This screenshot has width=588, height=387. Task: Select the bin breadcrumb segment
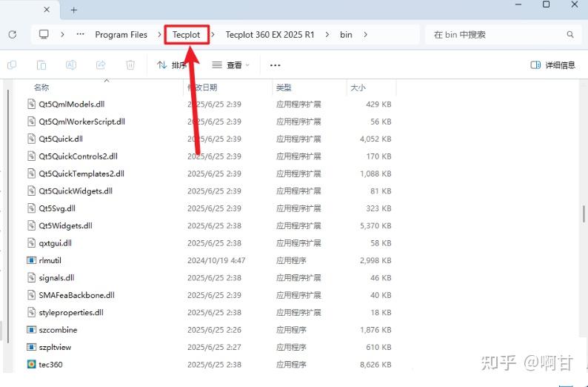coord(346,35)
